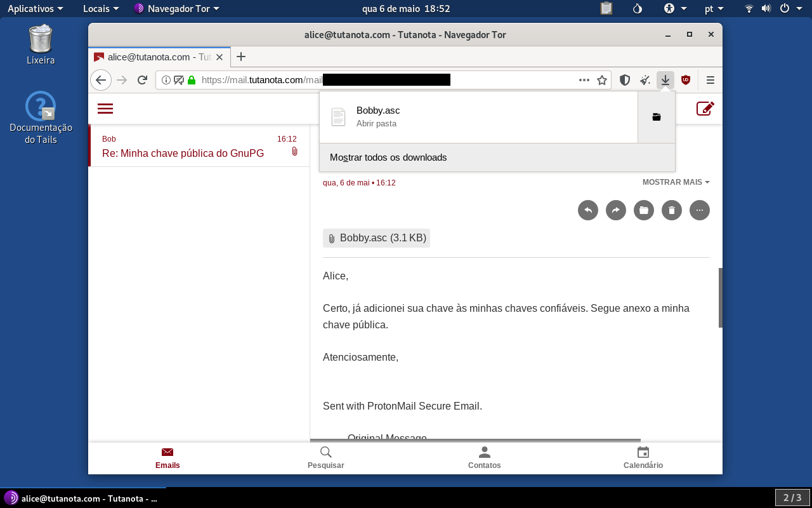Open the clock and calendar at top bar
This screenshot has width=812, height=508.
tap(406, 9)
